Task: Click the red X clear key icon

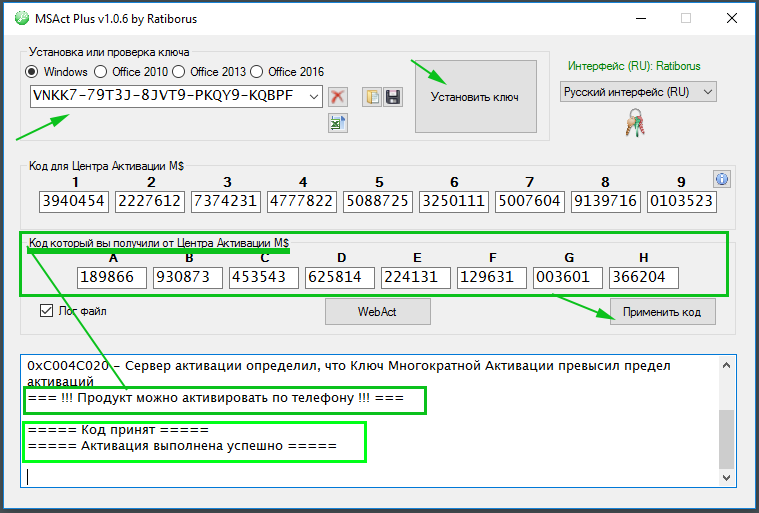Action: click(x=338, y=96)
